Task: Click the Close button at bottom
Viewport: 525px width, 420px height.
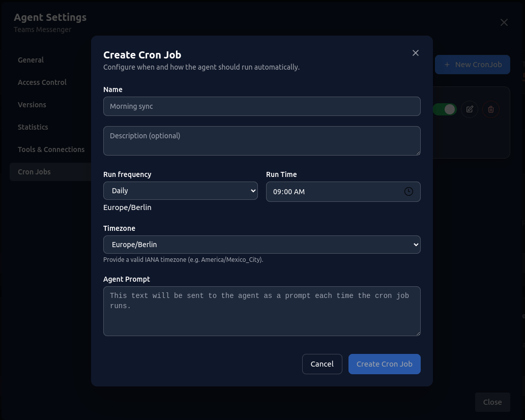Action: (492, 402)
